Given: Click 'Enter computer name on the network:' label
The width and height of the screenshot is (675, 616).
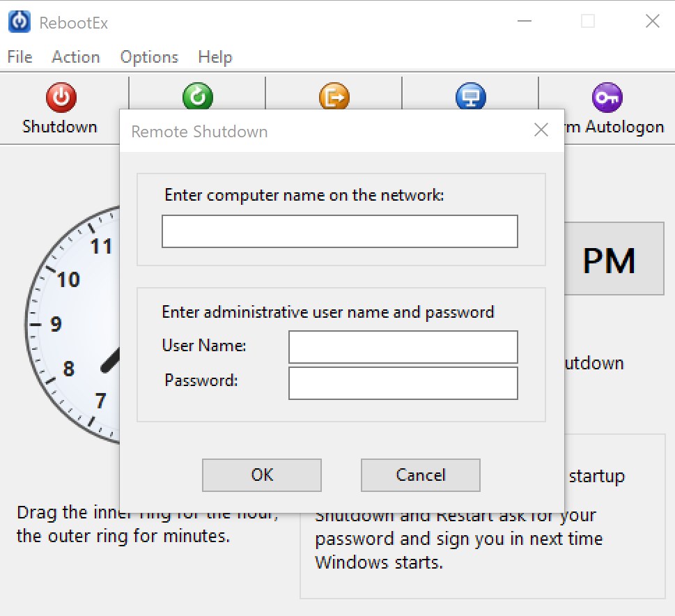Looking at the screenshot, I should [x=304, y=195].
